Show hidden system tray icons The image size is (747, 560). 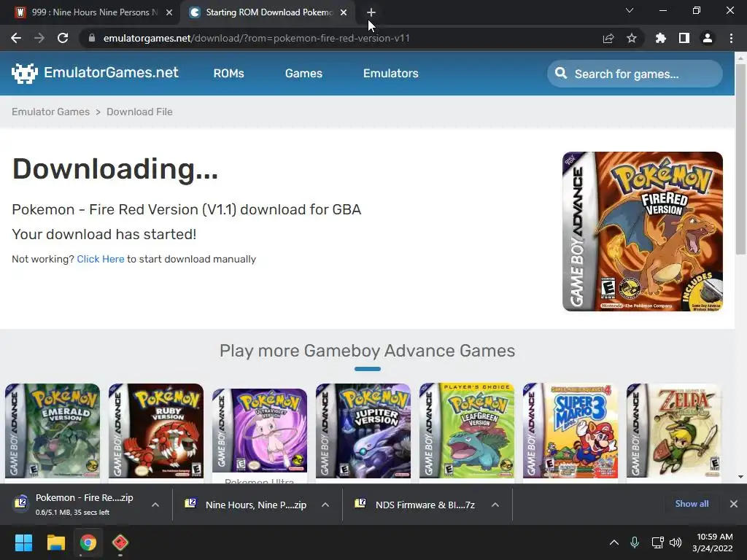click(614, 542)
